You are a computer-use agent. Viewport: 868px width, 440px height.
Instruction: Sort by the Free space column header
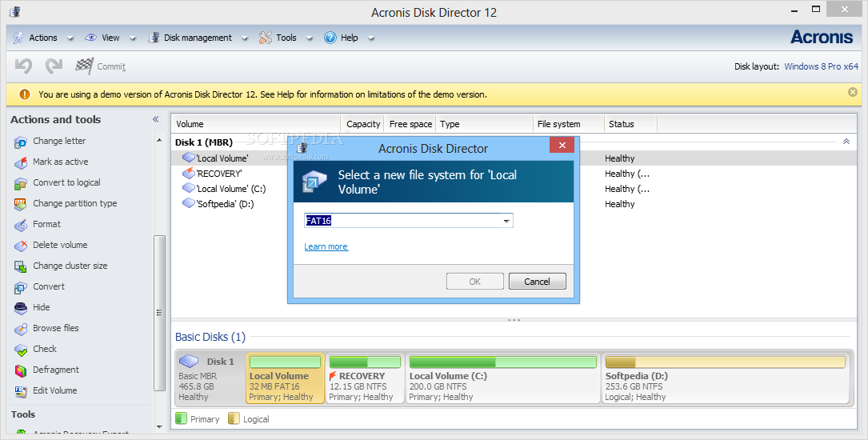click(x=410, y=124)
